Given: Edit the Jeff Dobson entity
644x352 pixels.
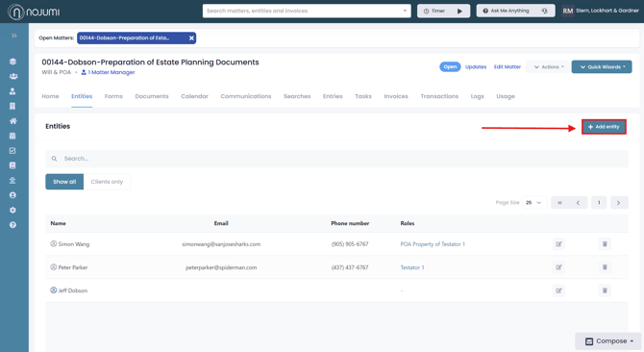Looking at the screenshot, I should click(x=558, y=290).
